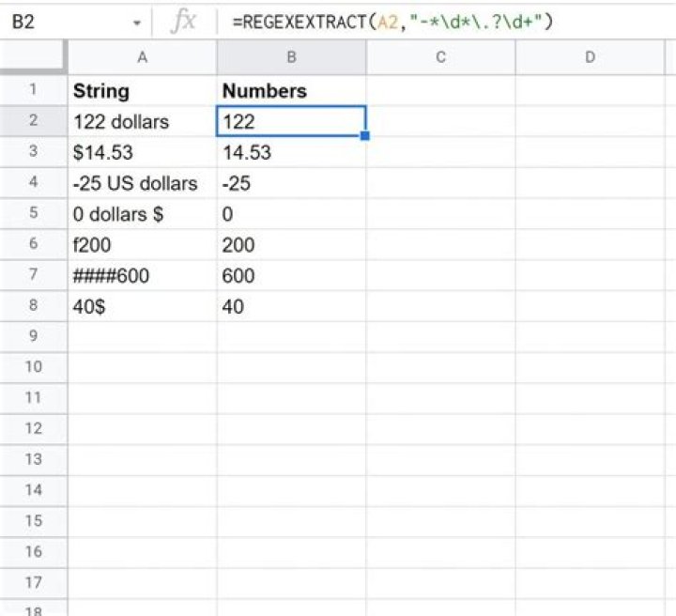Viewport: 676px width, 616px height.
Task: Select row 5 header
Action: [33, 213]
